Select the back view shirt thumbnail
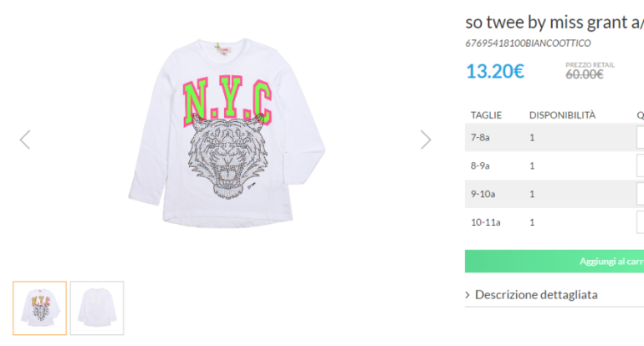644x346 pixels. click(x=97, y=308)
